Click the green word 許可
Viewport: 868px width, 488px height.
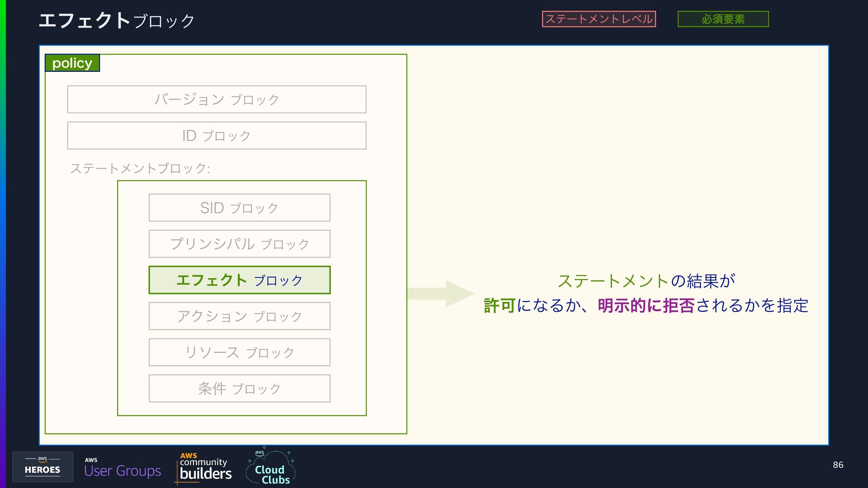click(x=500, y=305)
